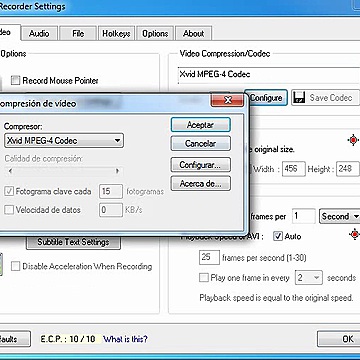
Task: Click right arrow of compression quality slider
Action: tap(117, 171)
